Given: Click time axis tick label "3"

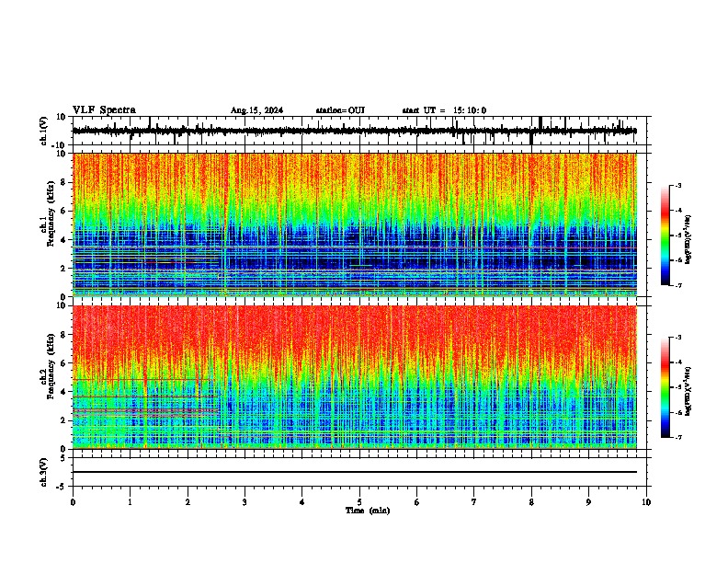Looking at the screenshot, I should click(245, 502).
